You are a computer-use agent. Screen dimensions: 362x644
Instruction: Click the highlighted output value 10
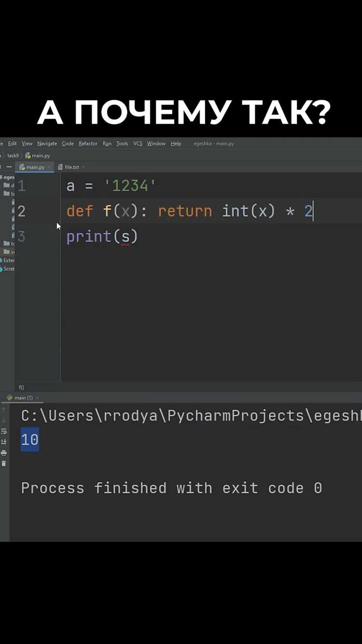[x=30, y=440]
